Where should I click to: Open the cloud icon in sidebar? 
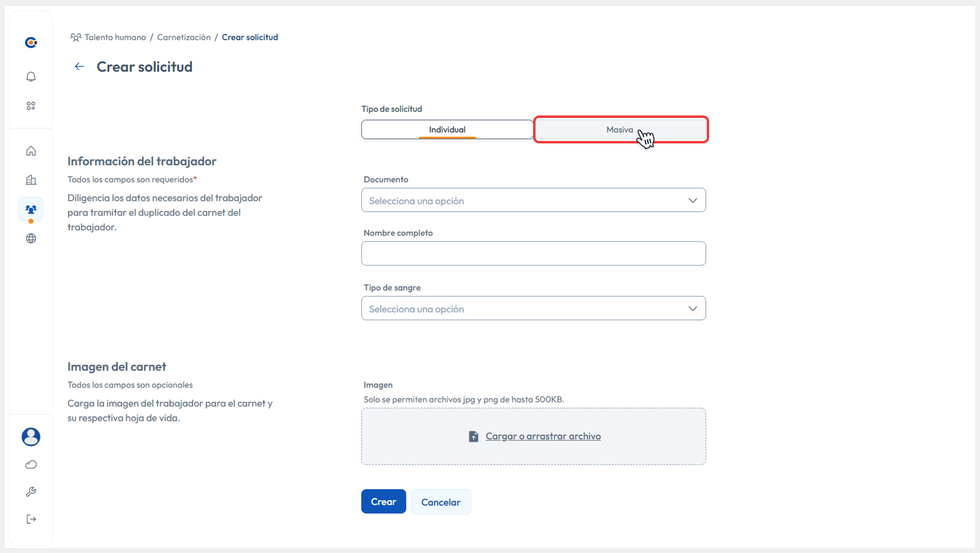tap(30, 464)
